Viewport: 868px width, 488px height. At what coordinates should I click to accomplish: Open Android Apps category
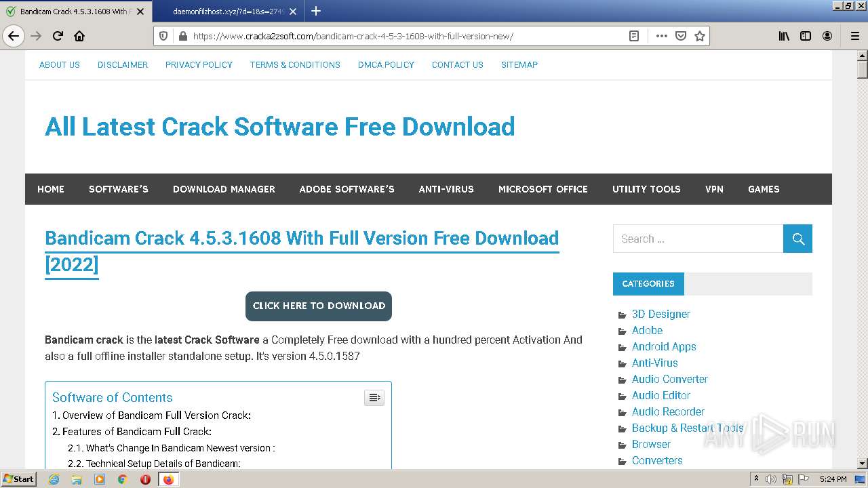click(x=664, y=346)
